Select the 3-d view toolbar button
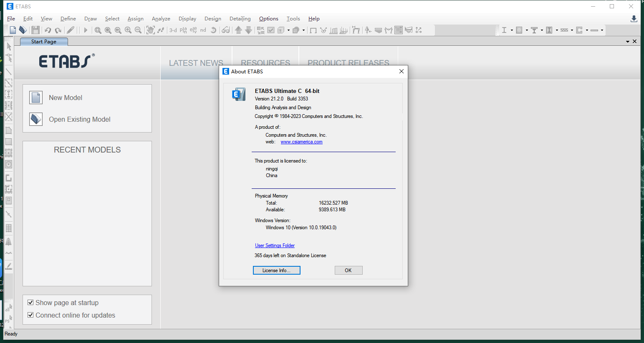This screenshot has width=644, height=343. 173,30
